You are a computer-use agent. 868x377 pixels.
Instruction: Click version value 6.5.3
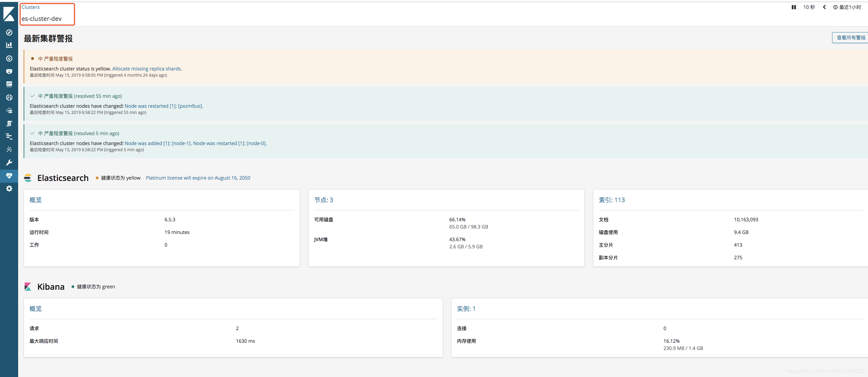click(x=170, y=220)
